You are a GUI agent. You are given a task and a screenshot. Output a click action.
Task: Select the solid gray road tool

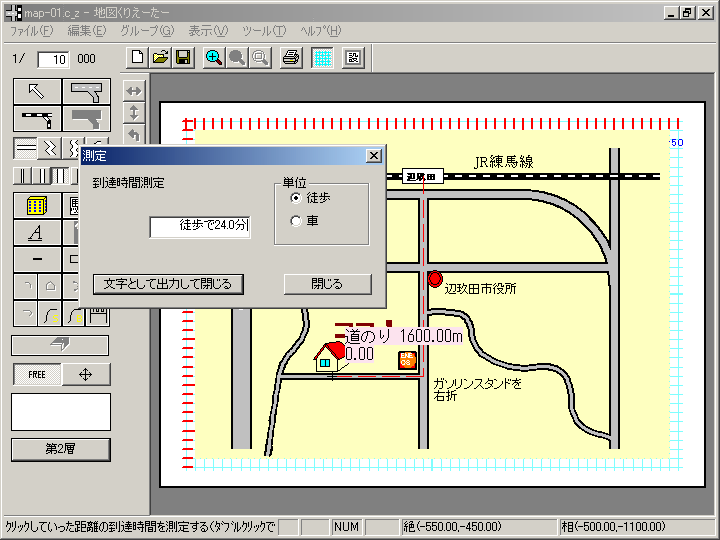[x=87, y=118]
